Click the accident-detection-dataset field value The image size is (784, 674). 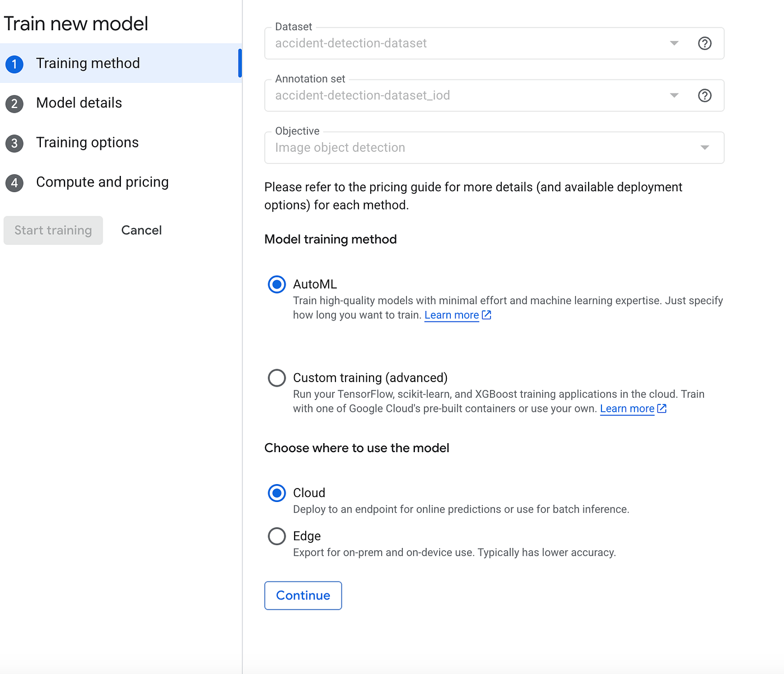coord(351,43)
